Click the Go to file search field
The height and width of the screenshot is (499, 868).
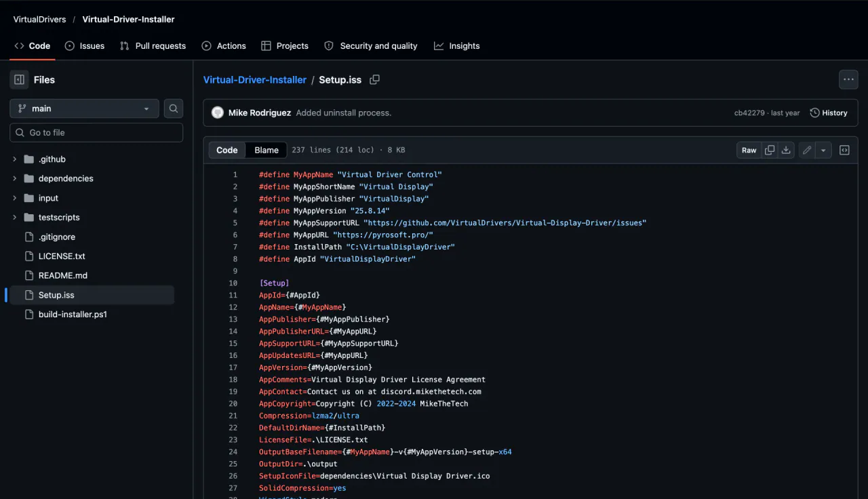pyautogui.click(x=96, y=133)
